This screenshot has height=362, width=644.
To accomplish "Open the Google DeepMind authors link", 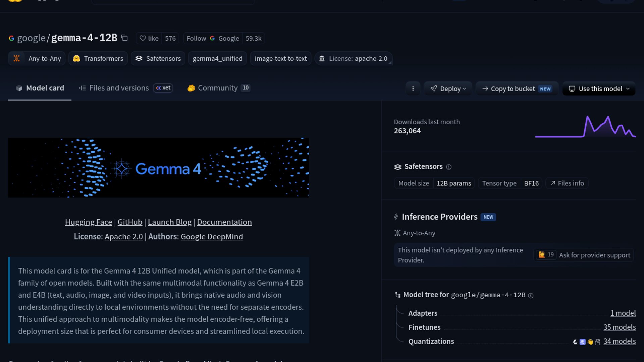I will (x=212, y=237).
